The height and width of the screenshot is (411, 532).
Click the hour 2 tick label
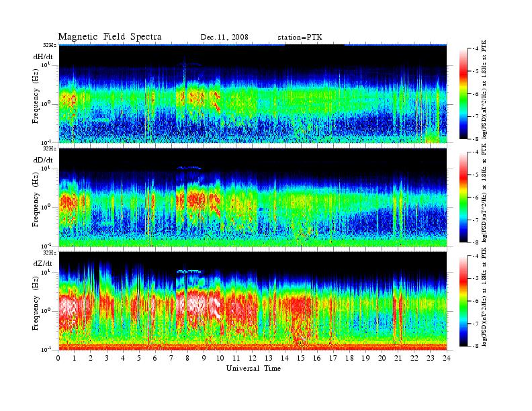[91, 358]
